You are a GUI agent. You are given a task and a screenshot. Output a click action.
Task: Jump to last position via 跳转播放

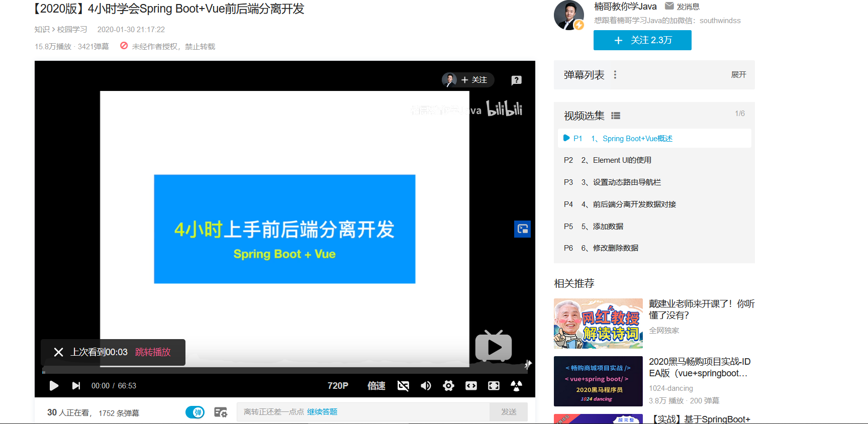coord(153,352)
